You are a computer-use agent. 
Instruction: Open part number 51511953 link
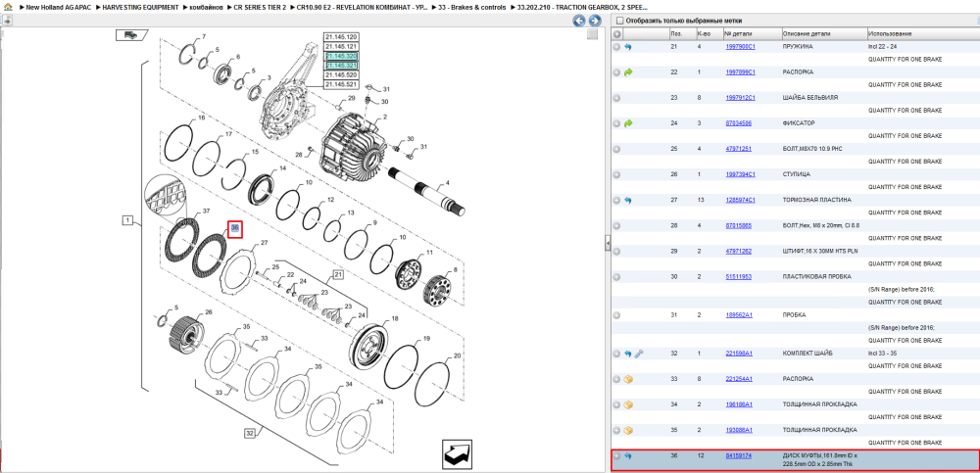pos(738,277)
